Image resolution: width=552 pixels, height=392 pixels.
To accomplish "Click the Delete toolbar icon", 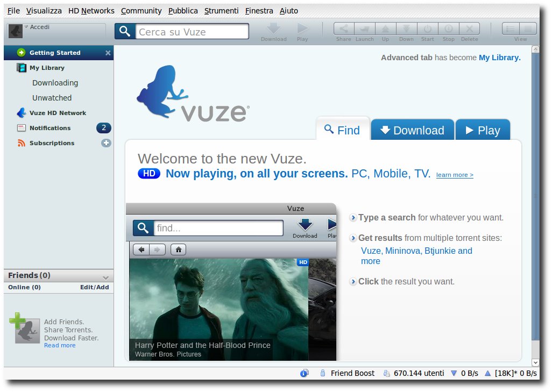I will click(x=469, y=29).
